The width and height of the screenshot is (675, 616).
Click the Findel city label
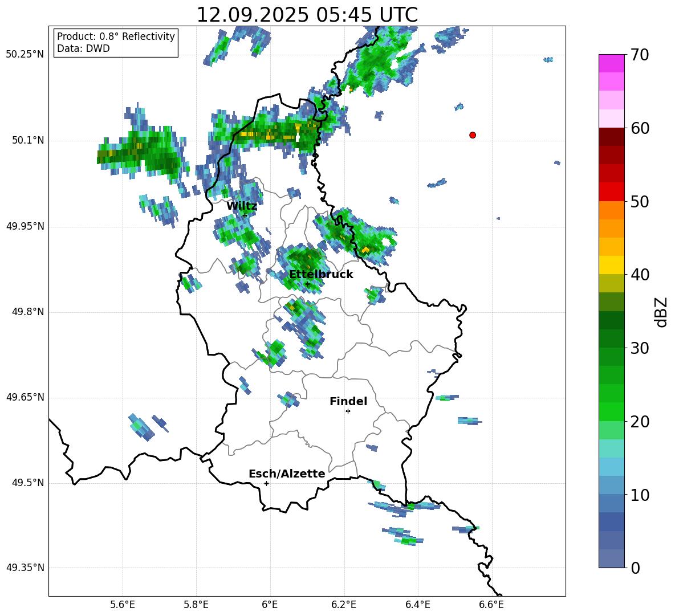[x=348, y=401]
